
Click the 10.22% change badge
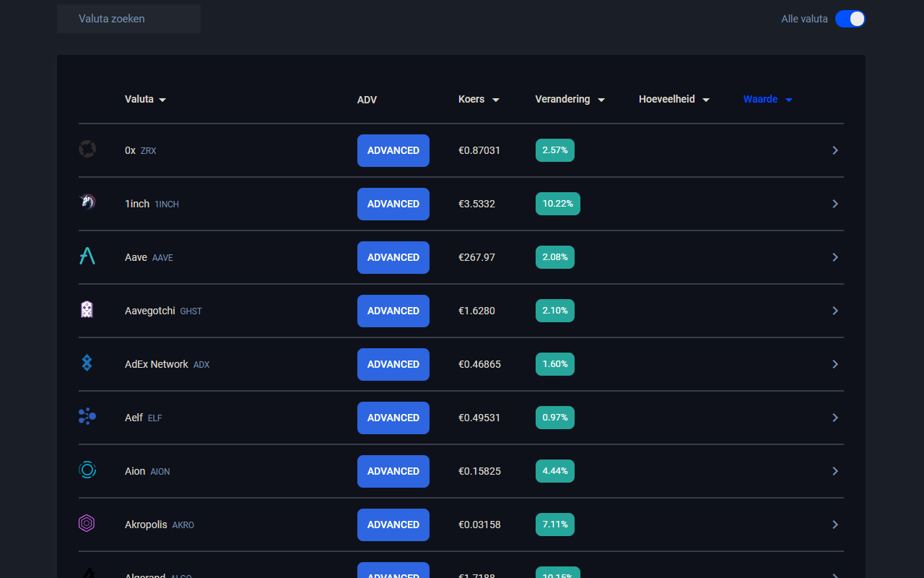(x=558, y=204)
